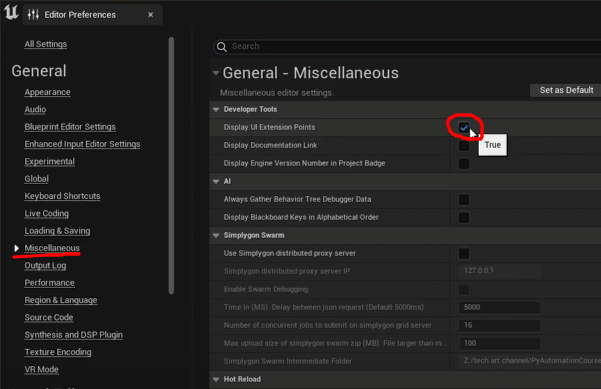Image resolution: width=601 pixels, height=389 pixels.
Task: Click the left sidebar vertical scrollbar
Action: [171, 166]
